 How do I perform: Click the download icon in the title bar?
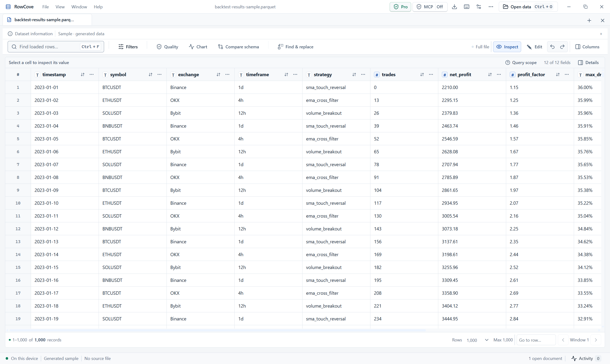coord(454,7)
